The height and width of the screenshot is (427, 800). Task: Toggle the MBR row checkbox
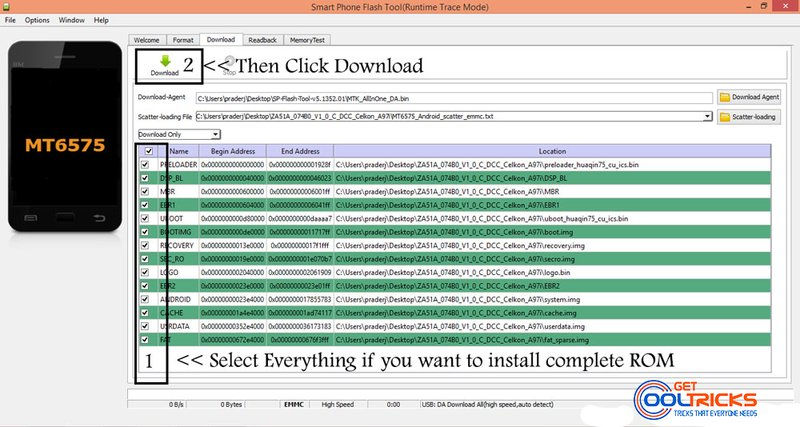point(145,191)
